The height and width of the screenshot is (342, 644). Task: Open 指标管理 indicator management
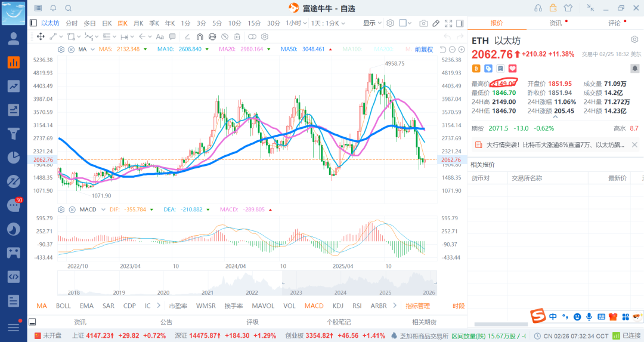pos(417,306)
